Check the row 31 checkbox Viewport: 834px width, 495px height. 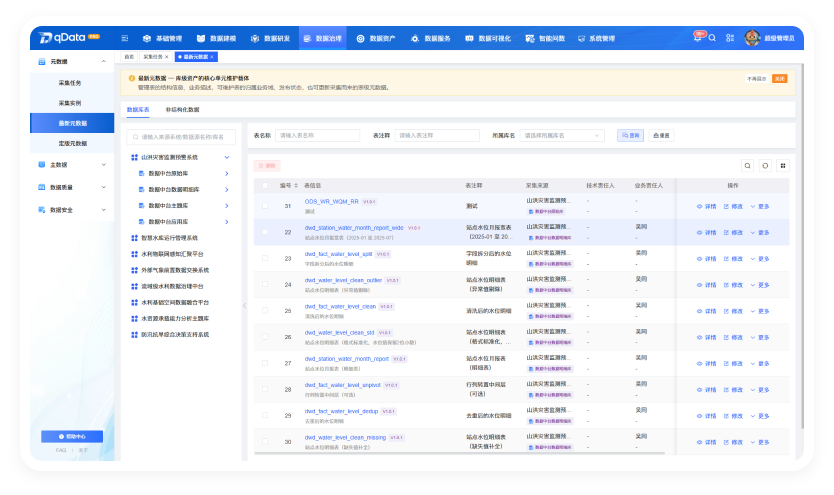point(265,206)
